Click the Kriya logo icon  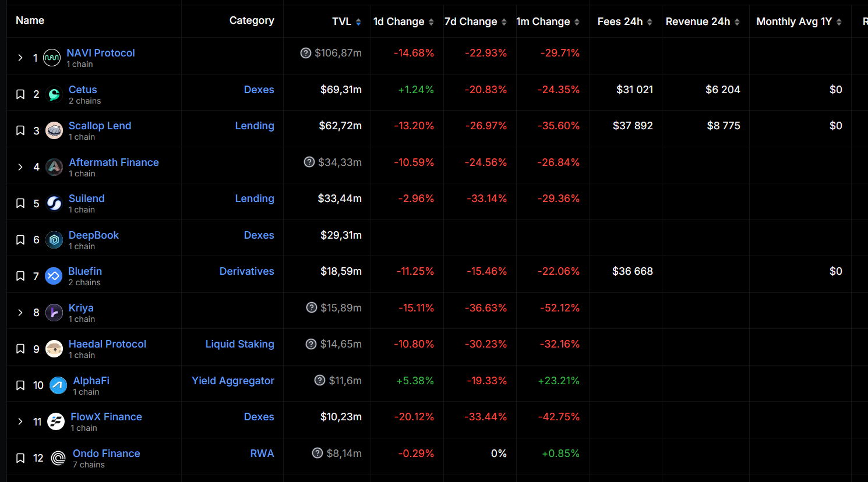pos(54,313)
